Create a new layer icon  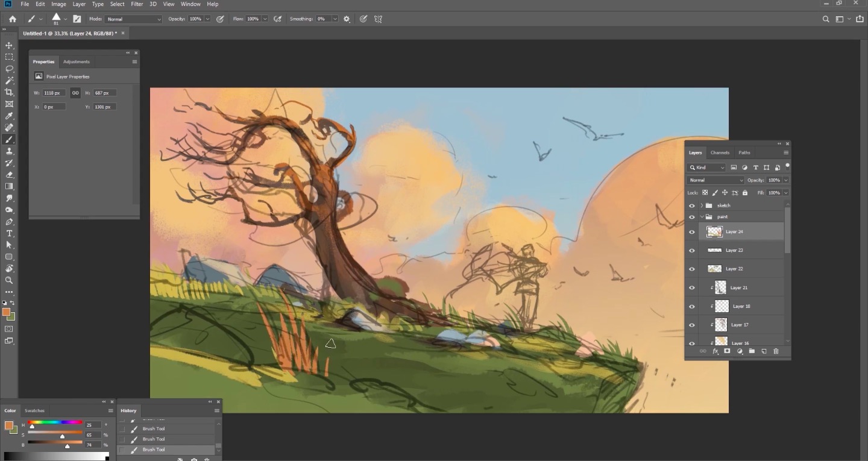point(764,351)
